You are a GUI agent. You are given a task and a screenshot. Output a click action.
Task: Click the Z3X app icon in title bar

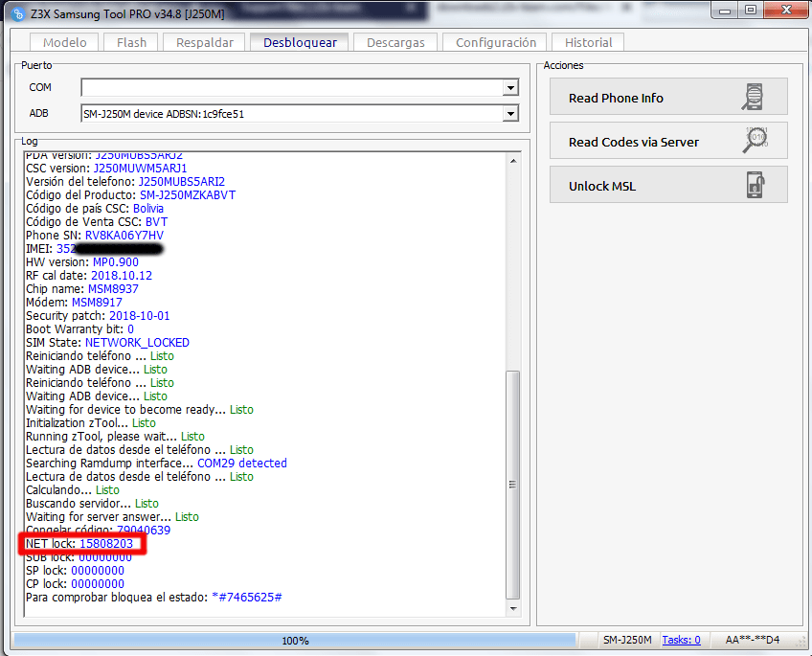pyautogui.click(x=17, y=14)
